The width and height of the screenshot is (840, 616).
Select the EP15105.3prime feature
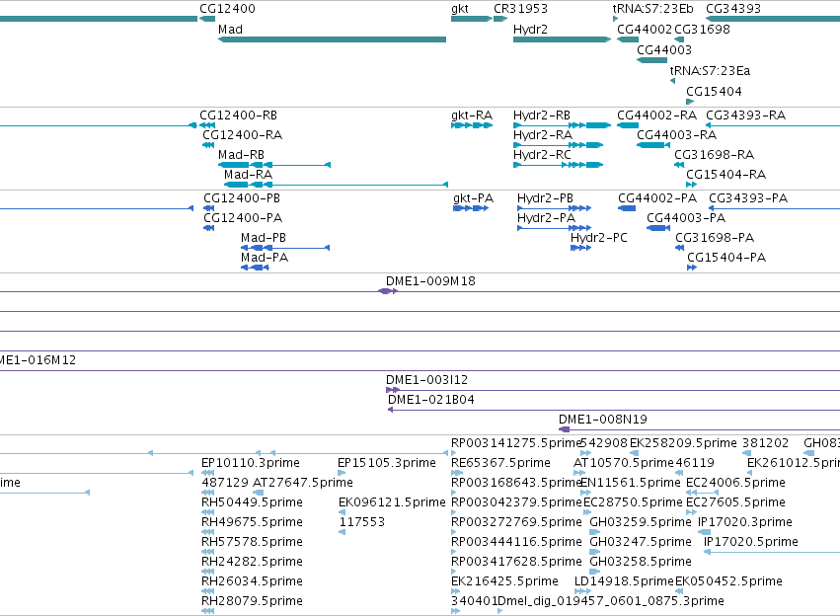point(386,463)
